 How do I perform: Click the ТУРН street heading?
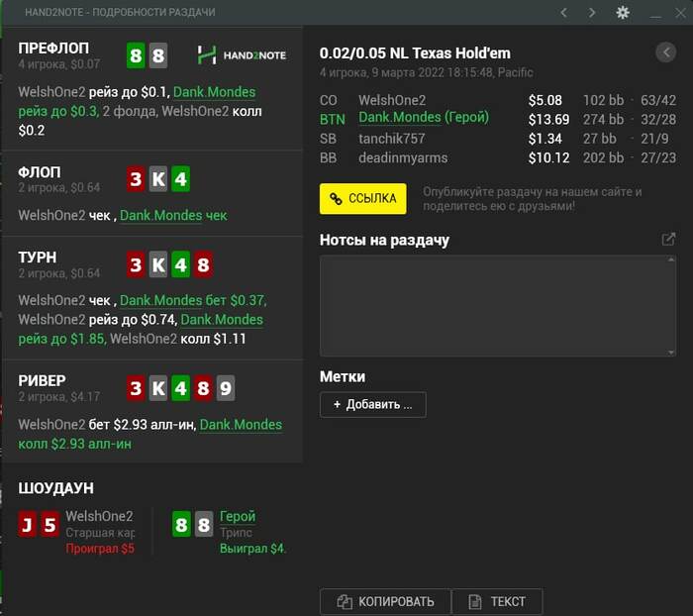(38, 257)
